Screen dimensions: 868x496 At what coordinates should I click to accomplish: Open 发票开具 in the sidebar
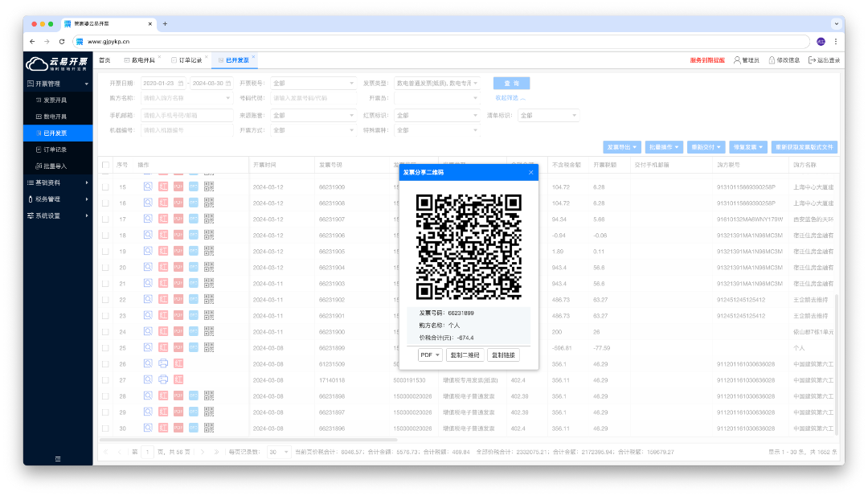pos(58,100)
